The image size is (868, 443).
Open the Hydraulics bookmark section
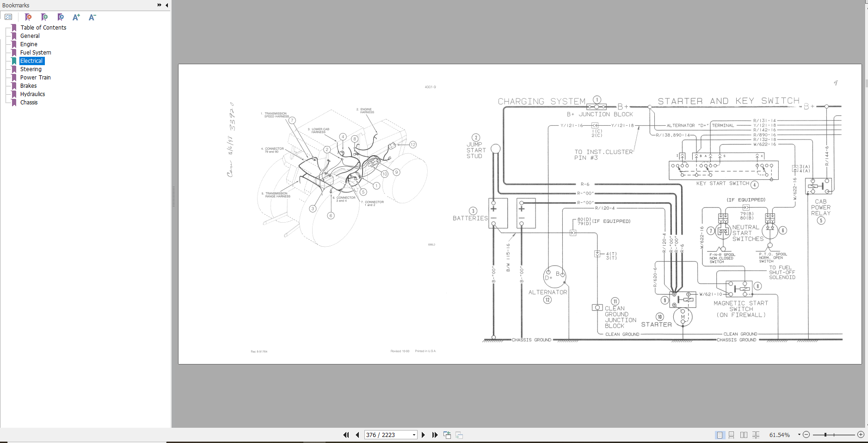32,94
